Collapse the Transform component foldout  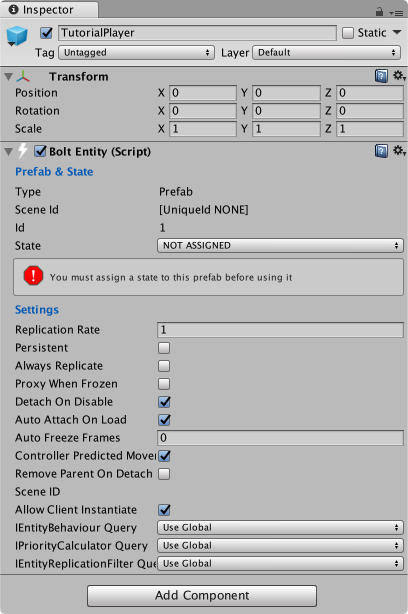(8, 76)
